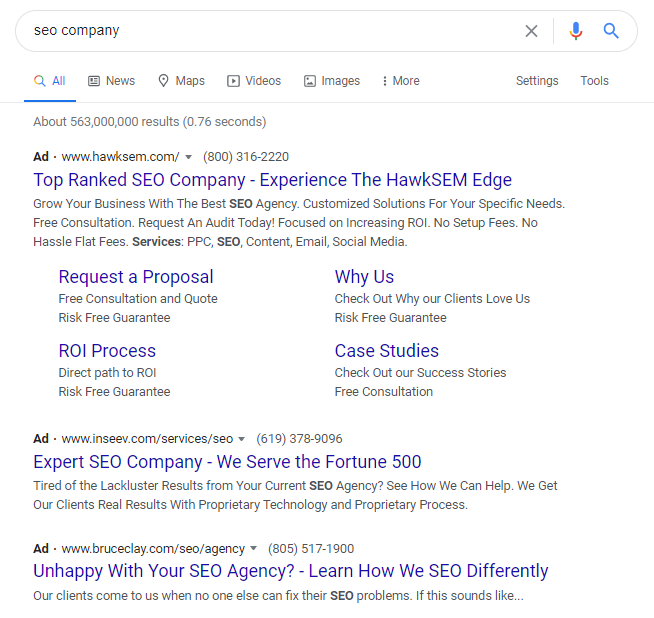The image size is (654, 618).
Task: Open the Case Studies sitelink
Action: (386, 351)
